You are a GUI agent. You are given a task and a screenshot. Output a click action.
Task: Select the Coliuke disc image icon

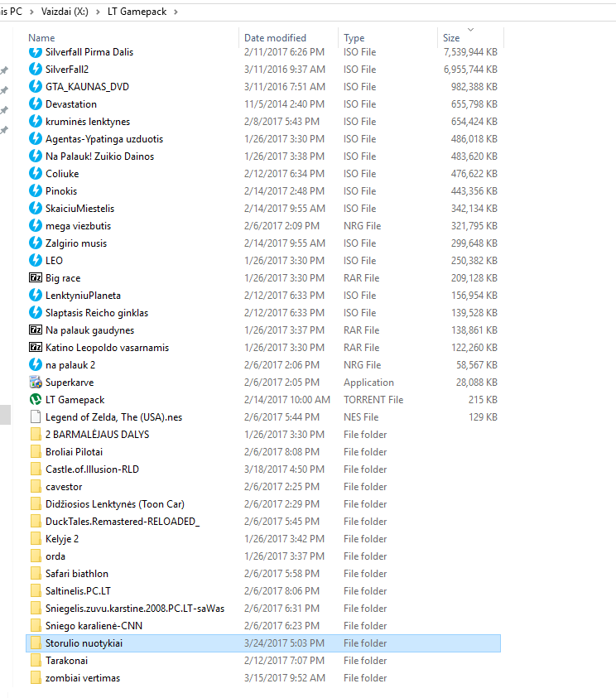pos(36,174)
